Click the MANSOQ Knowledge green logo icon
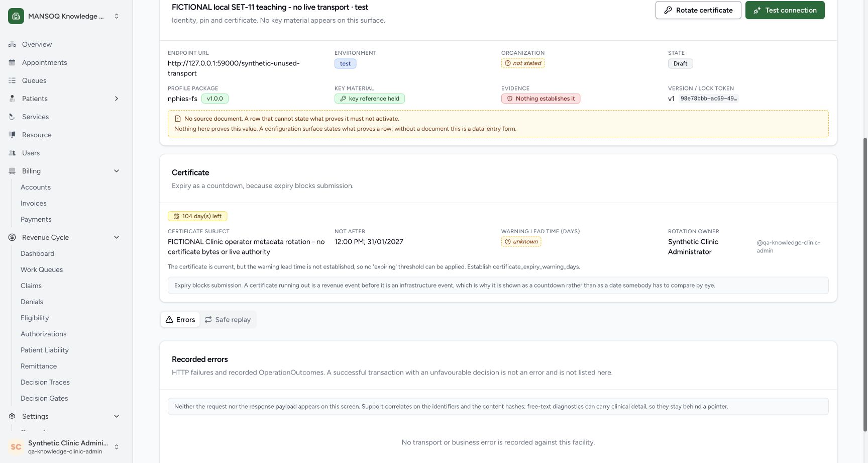This screenshot has width=868, height=463. tap(16, 16)
